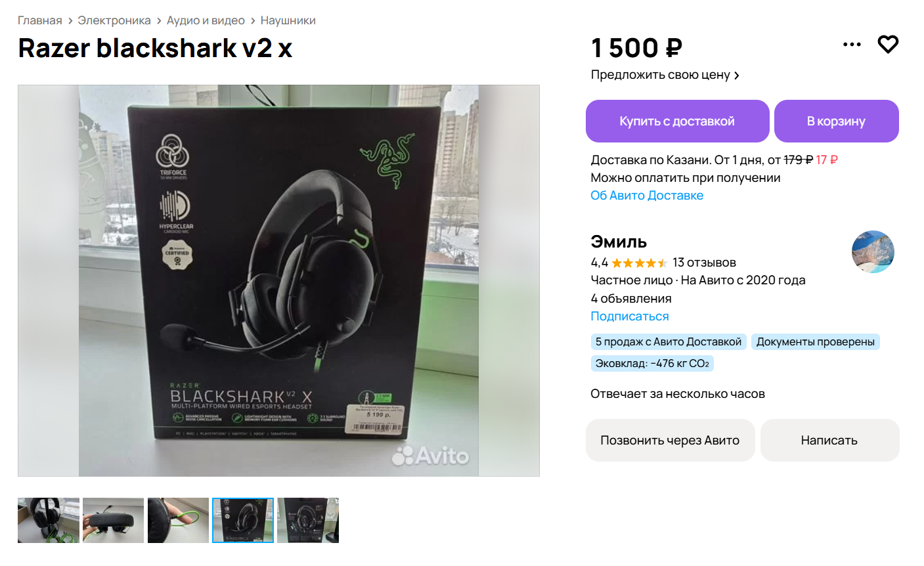Expand Предложить свою цену chevron
Image resolution: width=924 pixels, height=566 pixels.
[737, 76]
